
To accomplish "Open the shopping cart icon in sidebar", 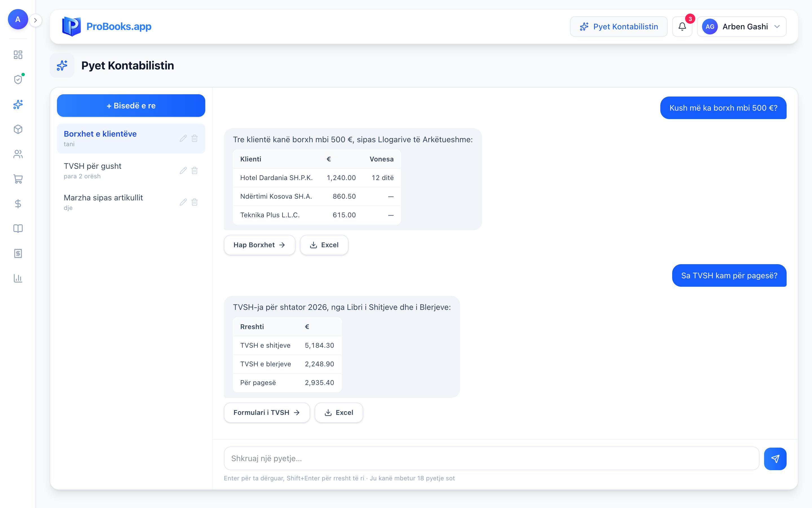I will click(x=18, y=179).
